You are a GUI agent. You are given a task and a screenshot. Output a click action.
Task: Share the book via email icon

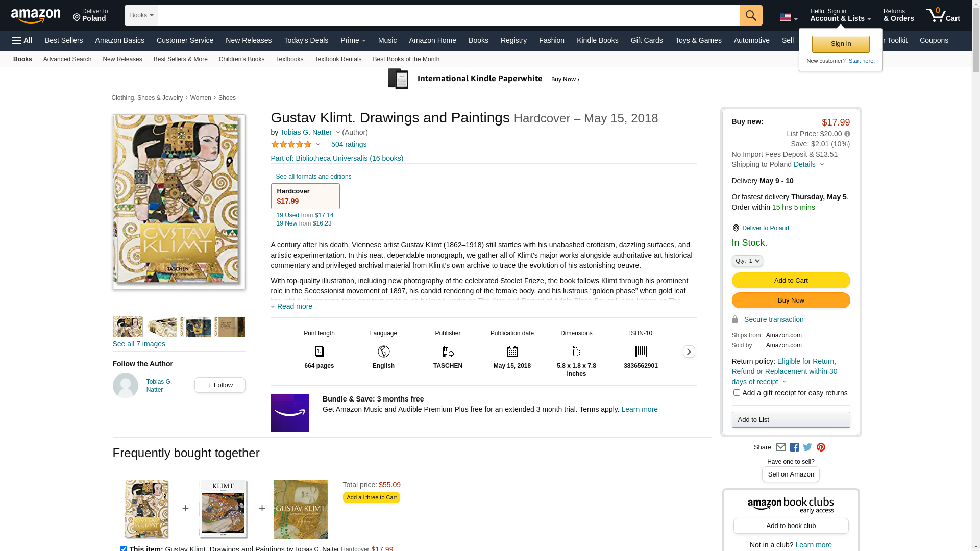[x=780, y=447]
